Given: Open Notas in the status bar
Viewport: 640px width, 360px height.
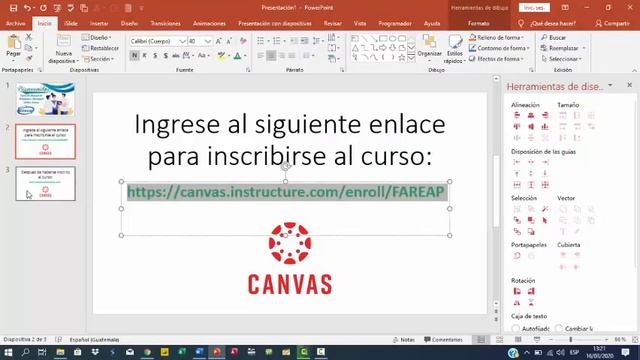Looking at the screenshot, I should [x=404, y=340].
